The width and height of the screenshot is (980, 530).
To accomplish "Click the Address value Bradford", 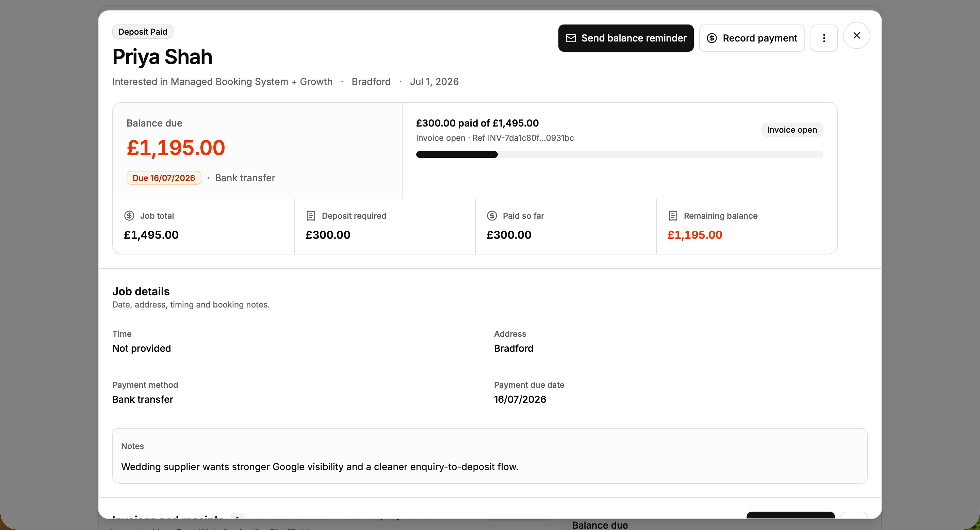I will pyautogui.click(x=513, y=348).
